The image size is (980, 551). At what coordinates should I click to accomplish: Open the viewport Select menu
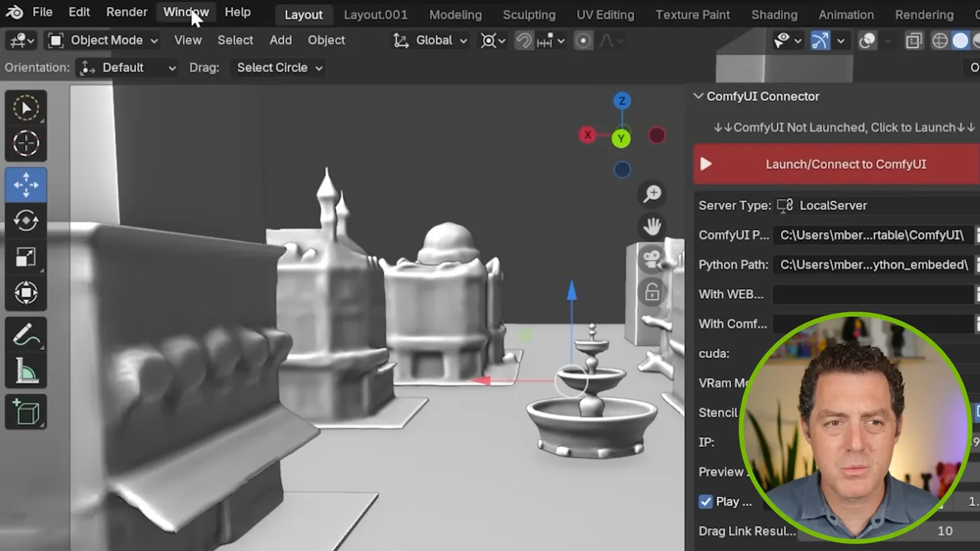coord(235,40)
